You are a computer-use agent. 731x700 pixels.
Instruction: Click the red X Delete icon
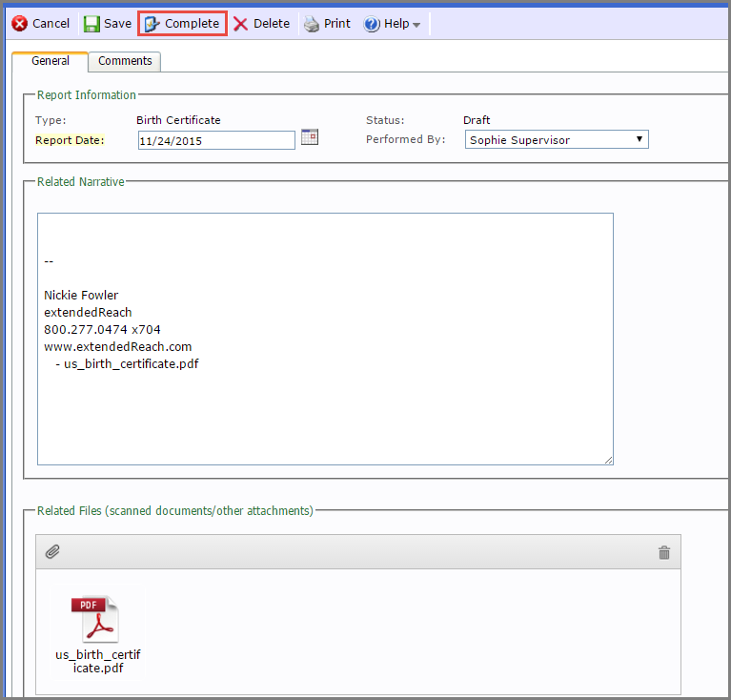pos(240,23)
